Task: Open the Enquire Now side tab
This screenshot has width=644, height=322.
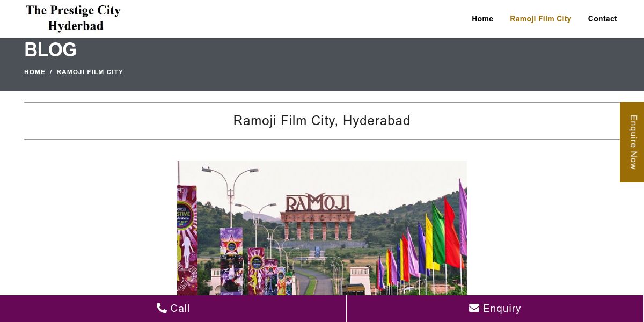Action: coord(632,142)
